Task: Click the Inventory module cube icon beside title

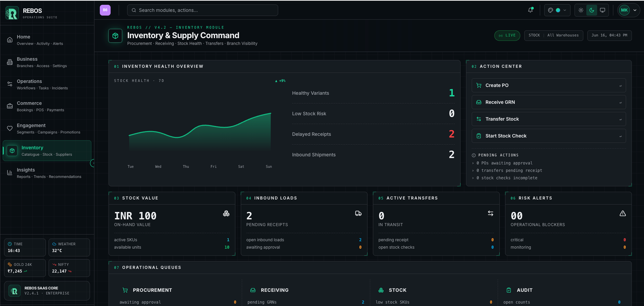Action: [x=115, y=36]
